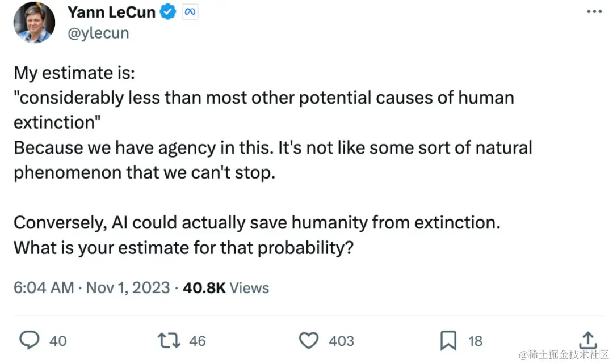The height and width of the screenshot is (364, 613).
Task: Click the Nov 1, 2023 timestamp
Action: [128, 287]
